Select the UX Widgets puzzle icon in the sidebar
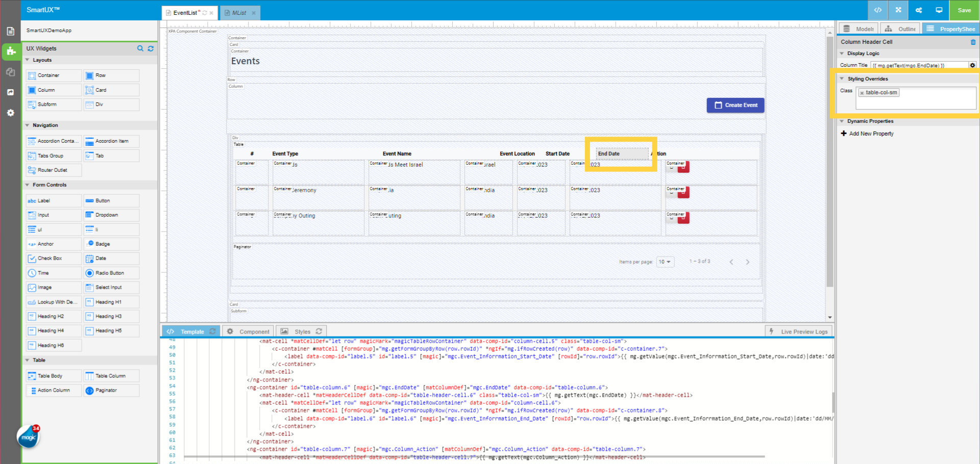Viewport: 980px width, 464px height. [x=10, y=51]
